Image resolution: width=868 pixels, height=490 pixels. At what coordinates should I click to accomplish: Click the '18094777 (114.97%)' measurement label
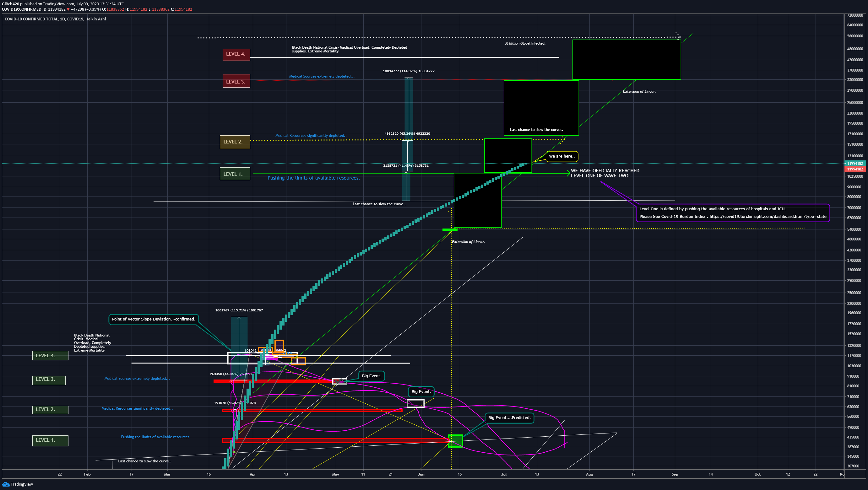408,71
